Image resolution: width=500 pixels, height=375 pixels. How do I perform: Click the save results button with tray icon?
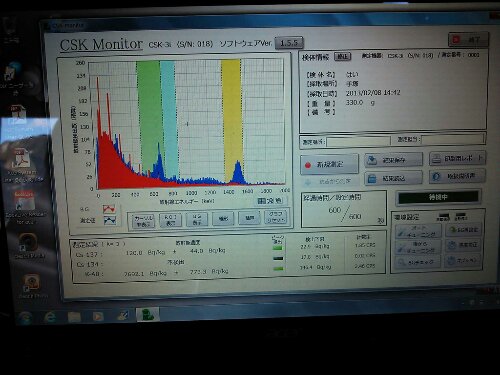point(393,160)
